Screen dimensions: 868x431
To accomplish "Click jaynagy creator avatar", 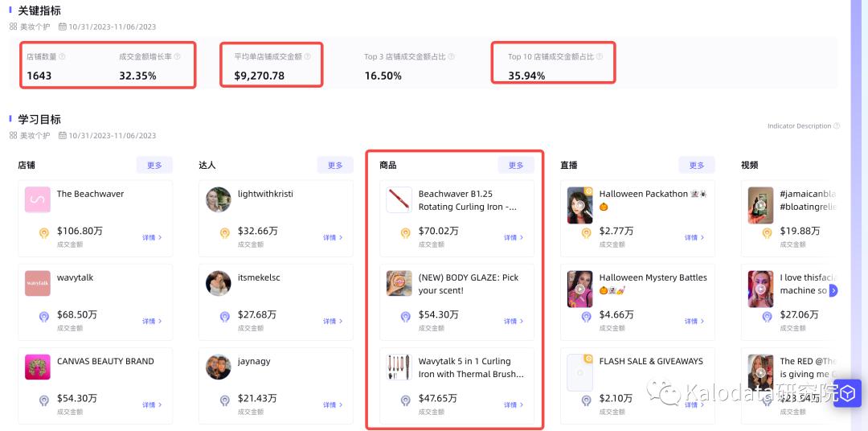I will [218, 367].
